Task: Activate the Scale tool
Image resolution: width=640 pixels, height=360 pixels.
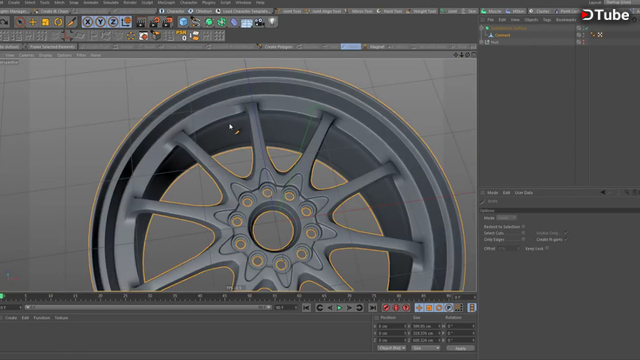Action: pos(45,22)
